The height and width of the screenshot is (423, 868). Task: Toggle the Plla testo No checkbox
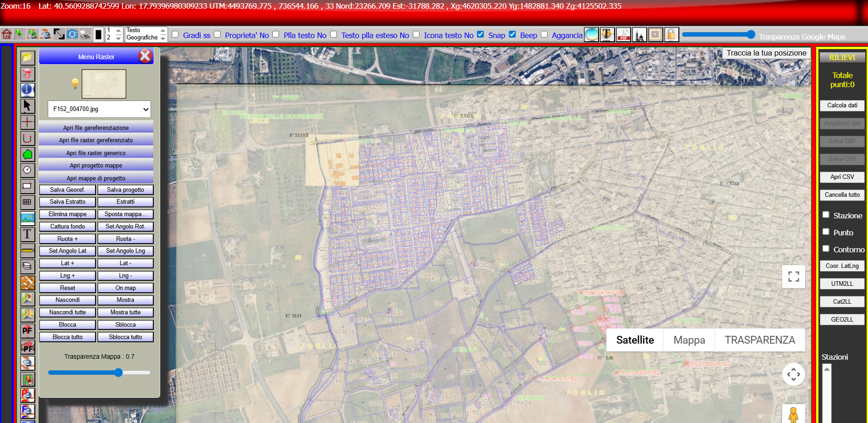(275, 34)
